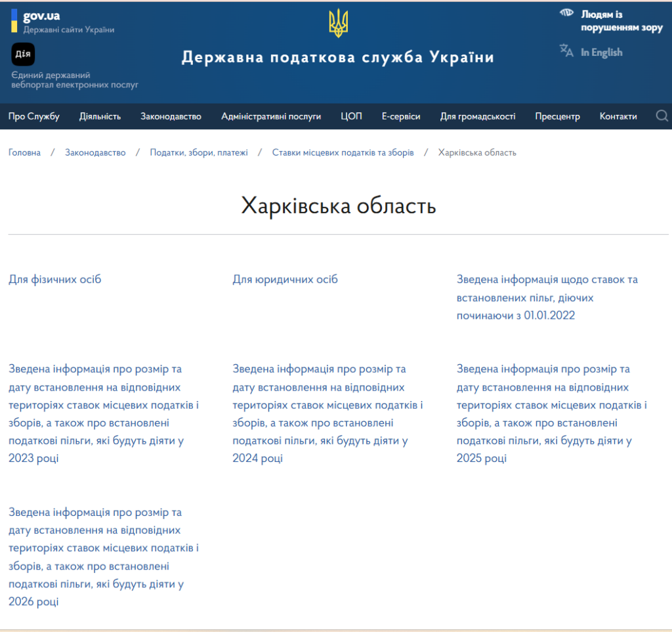Switch site to In English
This screenshot has width=672, height=632.
[x=600, y=53]
